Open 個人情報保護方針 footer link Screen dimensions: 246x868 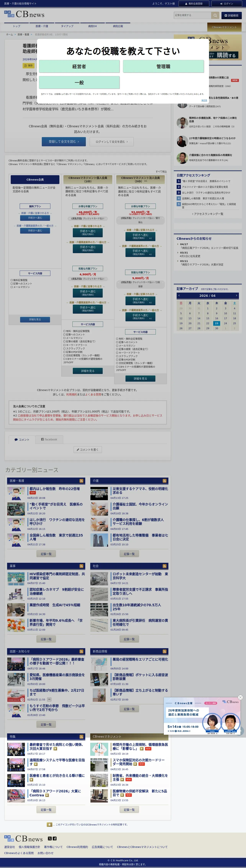(29, 847)
